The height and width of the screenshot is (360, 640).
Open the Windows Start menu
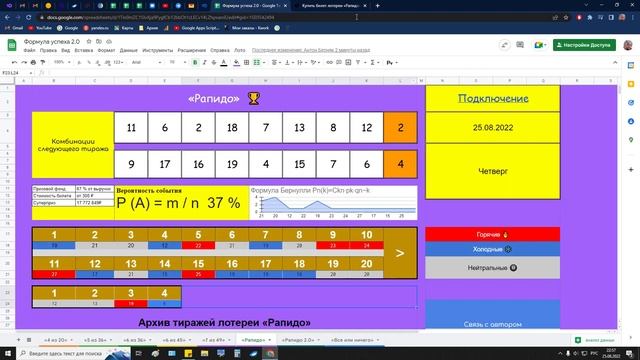coord(8,353)
